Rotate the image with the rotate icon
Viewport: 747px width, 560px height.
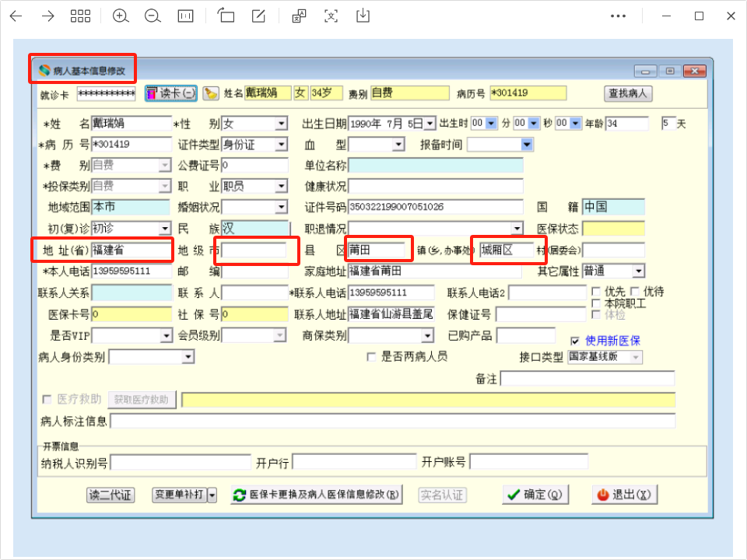click(x=226, y=16)
